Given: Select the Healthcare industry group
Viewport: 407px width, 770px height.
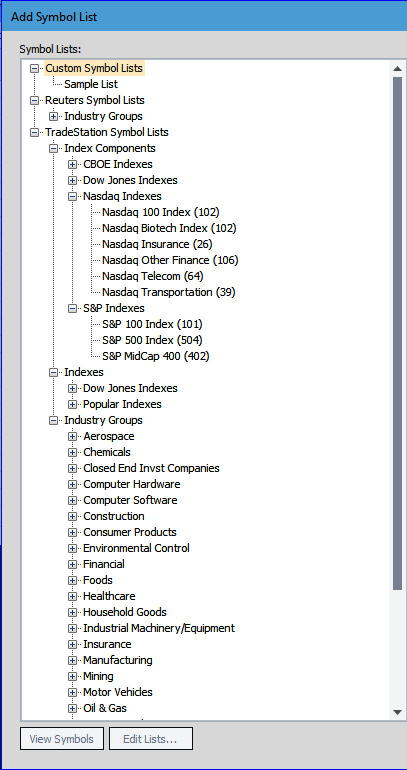Looking at the screenshot, I should tap(109, 596).
